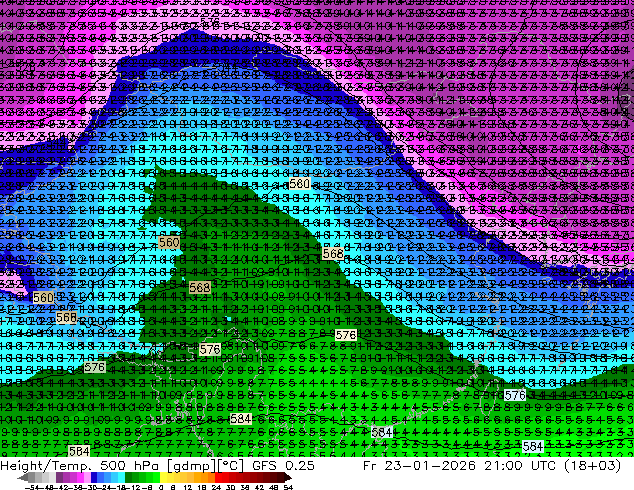Click the topmost 560 contour label

[300, 184]
